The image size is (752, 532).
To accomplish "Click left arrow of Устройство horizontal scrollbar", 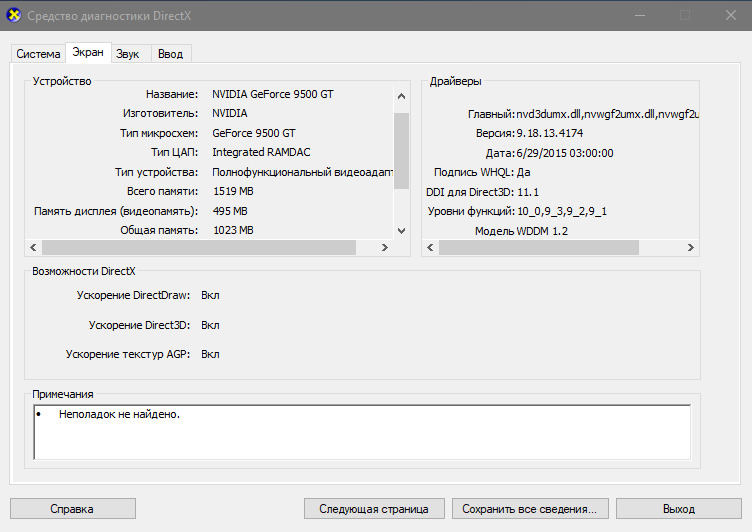I will pos(33,247).
